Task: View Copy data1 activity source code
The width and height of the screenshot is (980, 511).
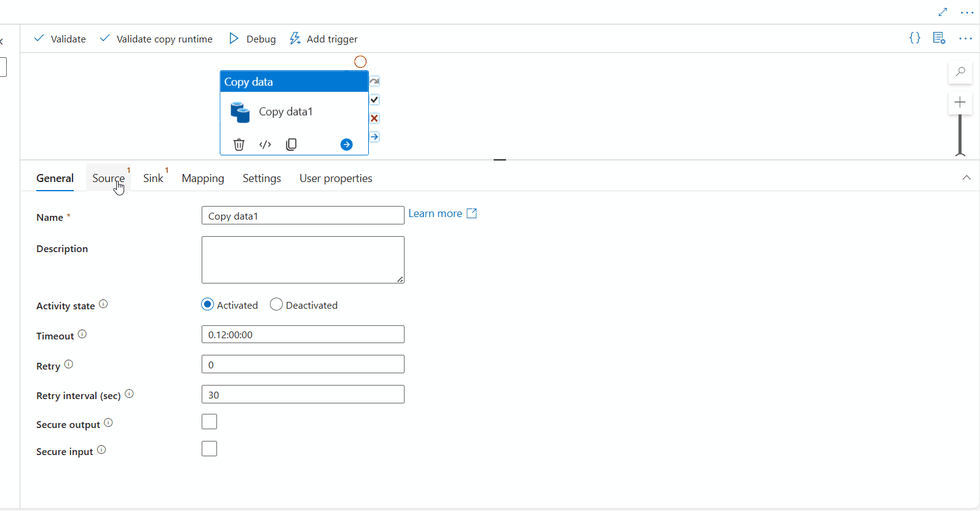Action: tap(265, 145)
